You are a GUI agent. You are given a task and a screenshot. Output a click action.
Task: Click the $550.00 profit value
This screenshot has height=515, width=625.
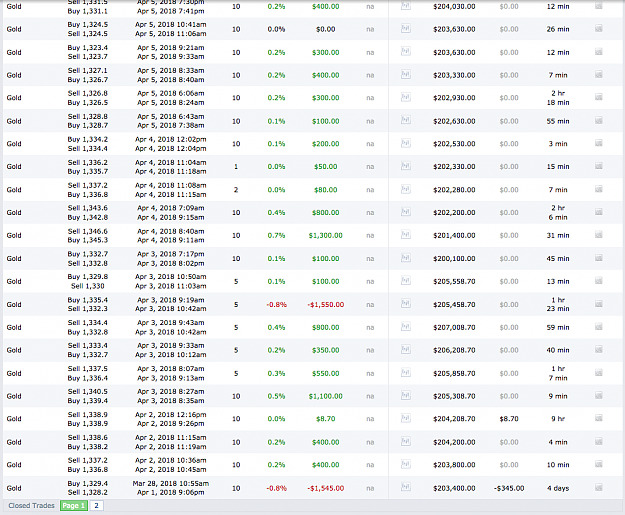pos(326,373)
